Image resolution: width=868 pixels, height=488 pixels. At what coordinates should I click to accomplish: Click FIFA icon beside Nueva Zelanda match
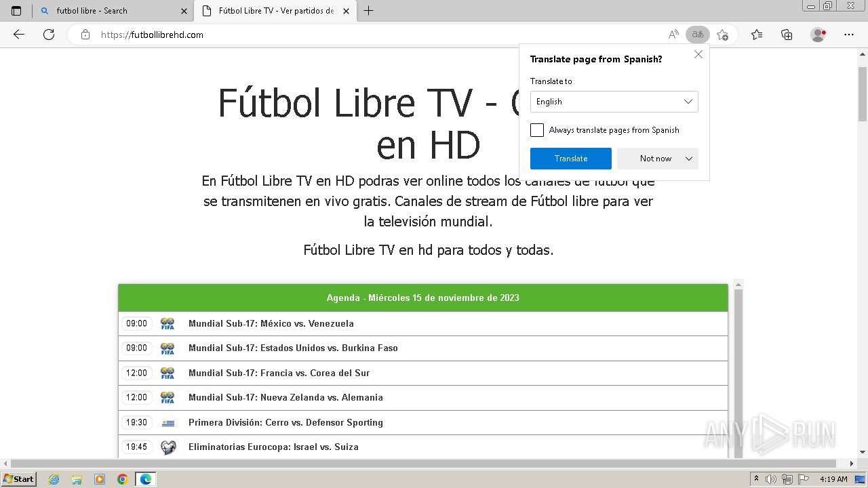(x=167, y=397)
